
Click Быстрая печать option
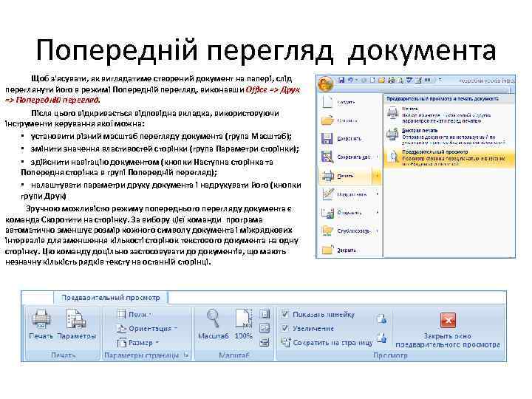(449, 136)
